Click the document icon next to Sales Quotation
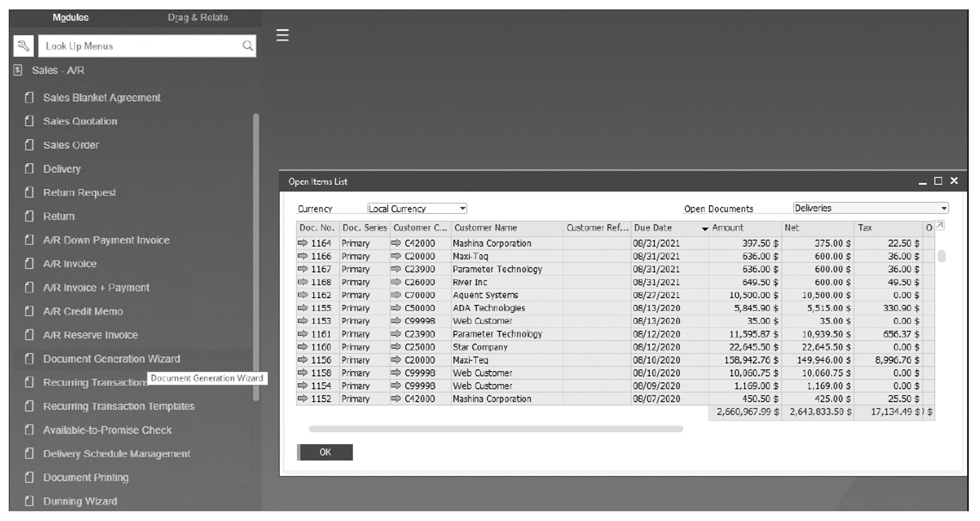The height and width of the screenshot is (521, 980). tap(29, 121)
